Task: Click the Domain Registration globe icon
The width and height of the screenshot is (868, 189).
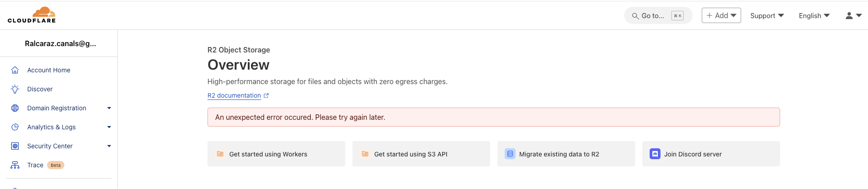Action: click(15, 108)
